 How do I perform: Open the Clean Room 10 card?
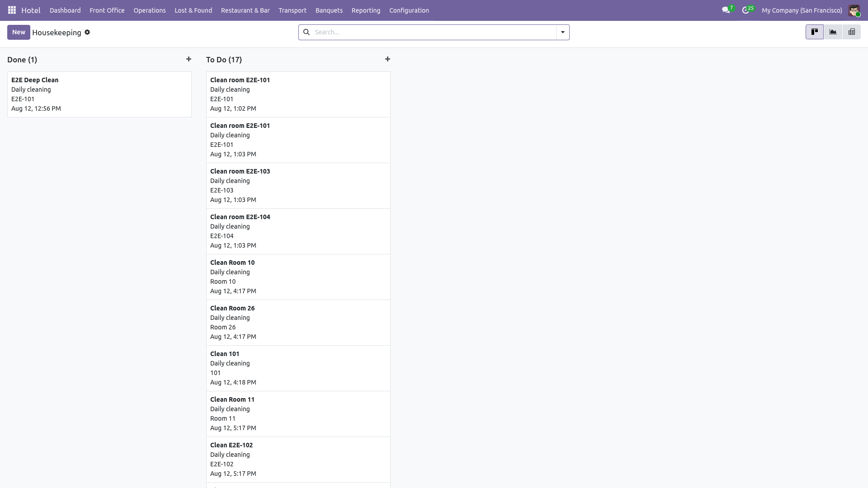point(298,277)
